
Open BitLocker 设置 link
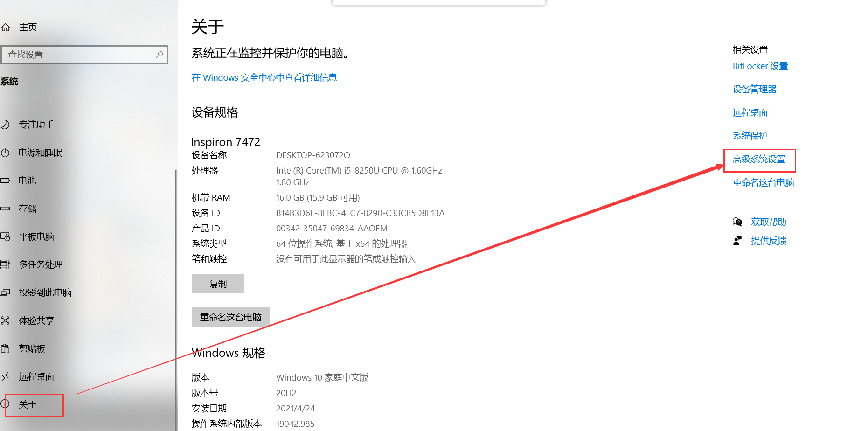(760, 66)
